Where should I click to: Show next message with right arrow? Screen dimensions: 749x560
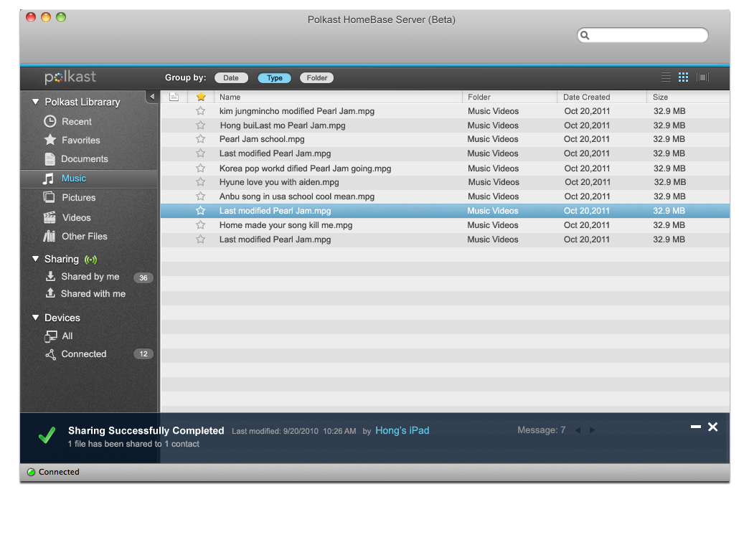[592, 430]
